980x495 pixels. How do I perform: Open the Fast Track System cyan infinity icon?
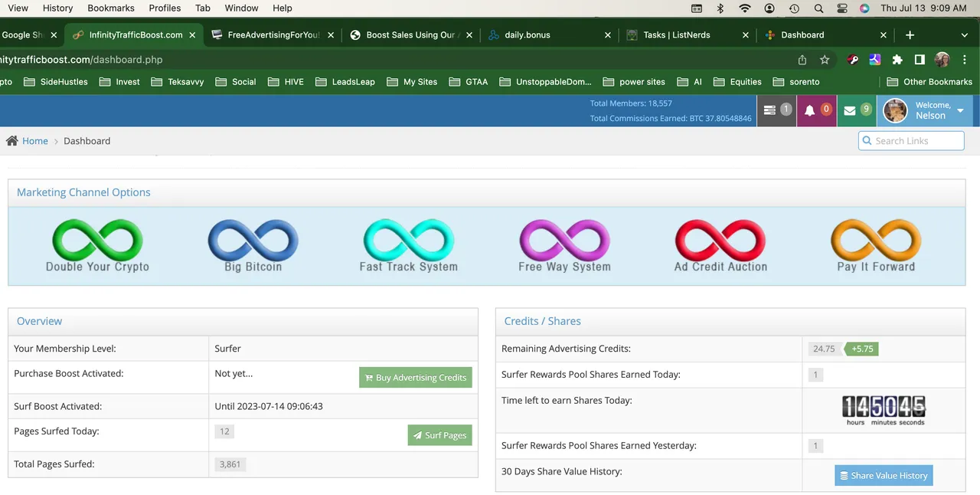pyautogui.click(x=409, y=245)
